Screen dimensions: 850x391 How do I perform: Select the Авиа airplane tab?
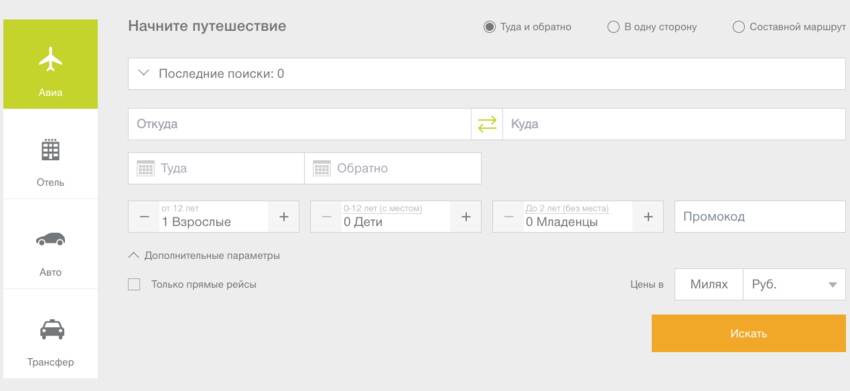(x=50, y=64)
